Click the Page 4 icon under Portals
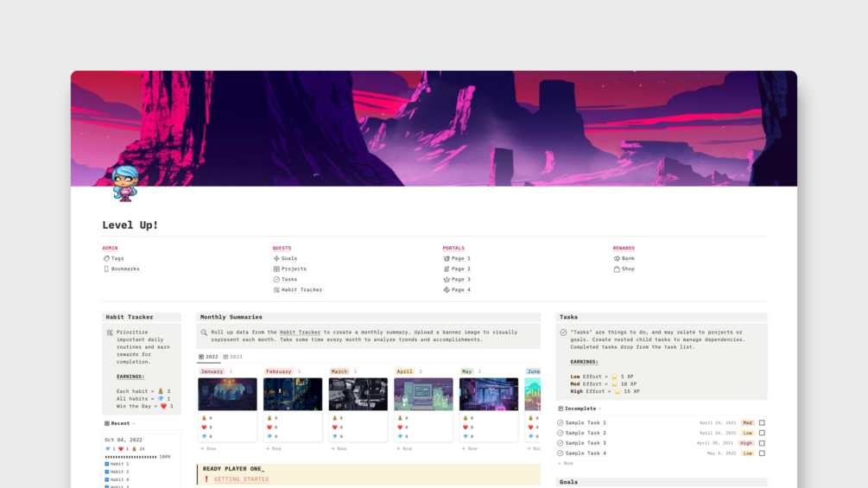868x488 pixels. [447, 290]
